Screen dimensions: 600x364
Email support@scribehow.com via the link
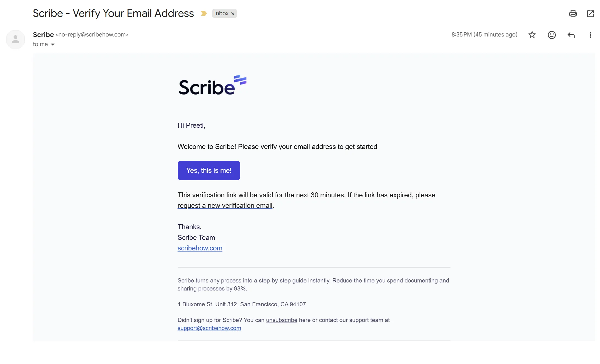[x=209, y=328]
